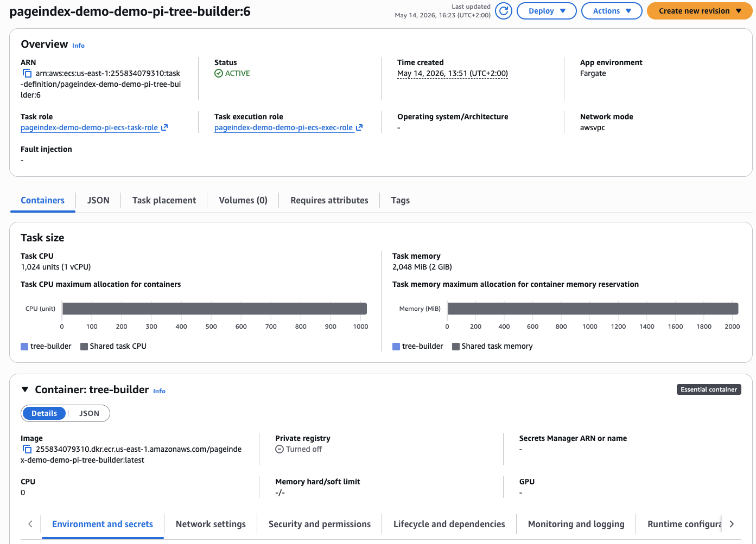The width and height of the screenshot is (756, 544).
Task: Click the '1,024 units (1 vCPU)' value
Action: pos(56,267)
